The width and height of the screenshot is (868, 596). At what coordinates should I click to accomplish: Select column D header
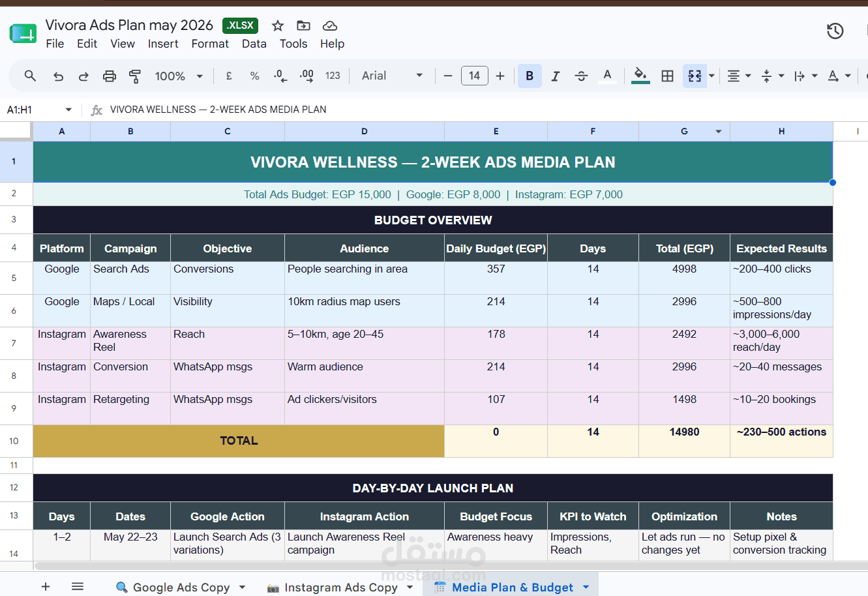point(365,131)
